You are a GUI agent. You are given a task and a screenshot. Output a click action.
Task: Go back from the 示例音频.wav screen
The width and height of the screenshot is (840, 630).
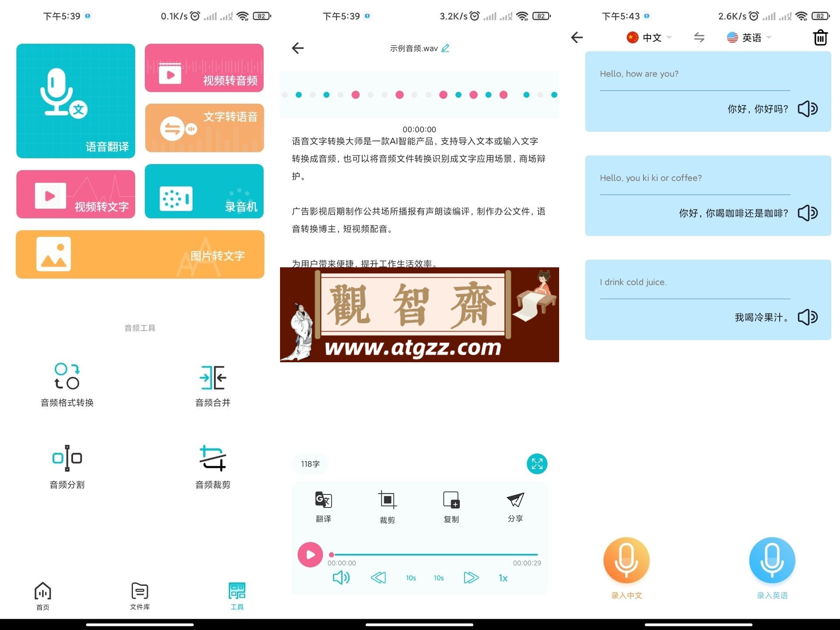pyautogui.click(x=297, y=48)
